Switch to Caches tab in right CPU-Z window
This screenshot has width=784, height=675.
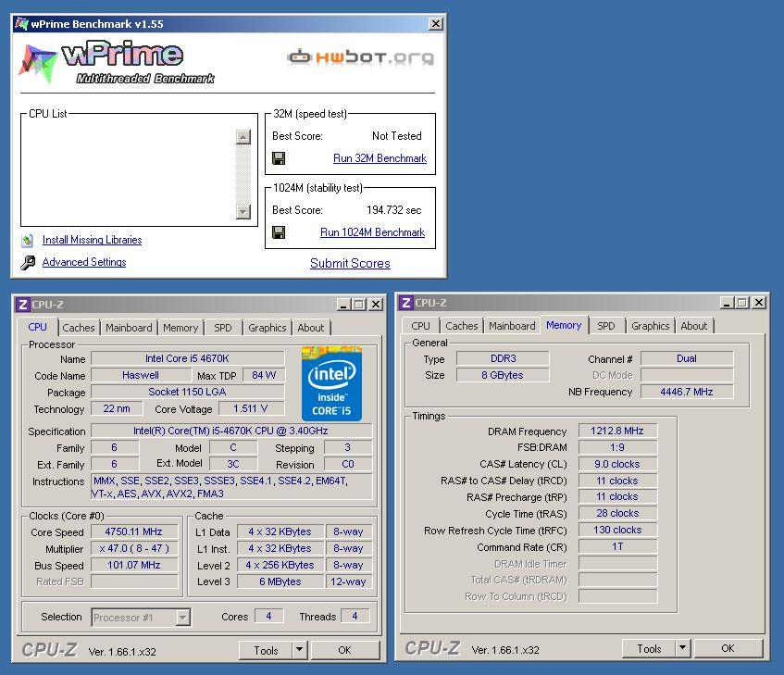[462, 326]
